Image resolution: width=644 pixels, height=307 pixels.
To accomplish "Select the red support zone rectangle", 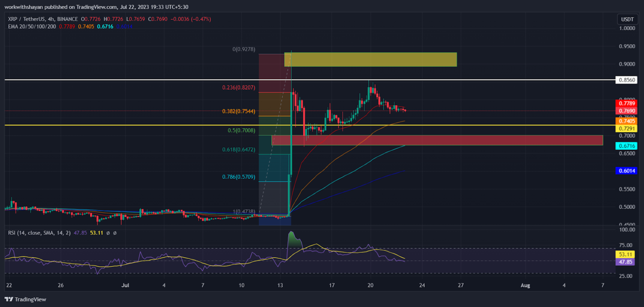I will 437,140.
